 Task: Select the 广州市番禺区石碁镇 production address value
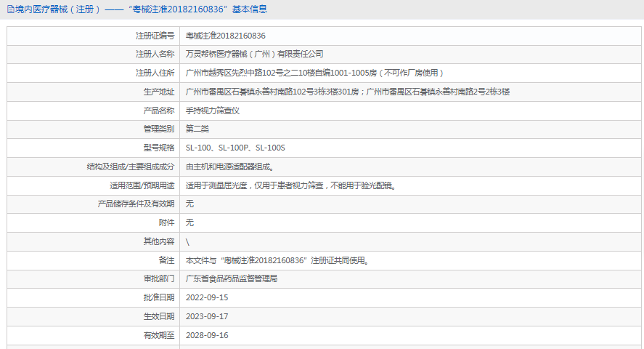coord(348,92)
